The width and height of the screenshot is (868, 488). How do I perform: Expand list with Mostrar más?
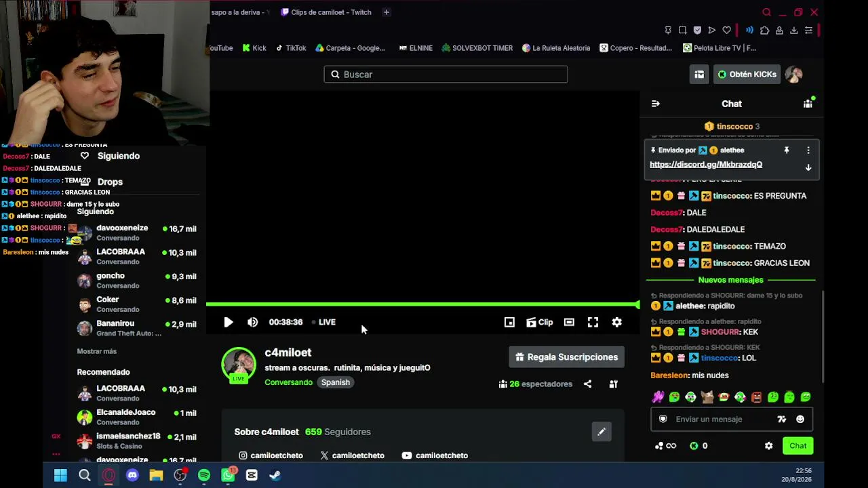pyautogui.click(x=97, y=352)
